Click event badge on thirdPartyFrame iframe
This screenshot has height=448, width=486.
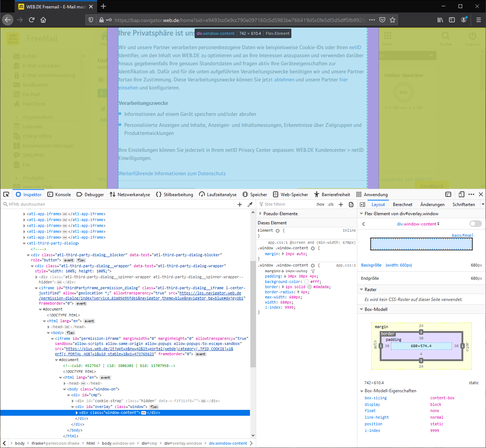(x=81, y=303)
